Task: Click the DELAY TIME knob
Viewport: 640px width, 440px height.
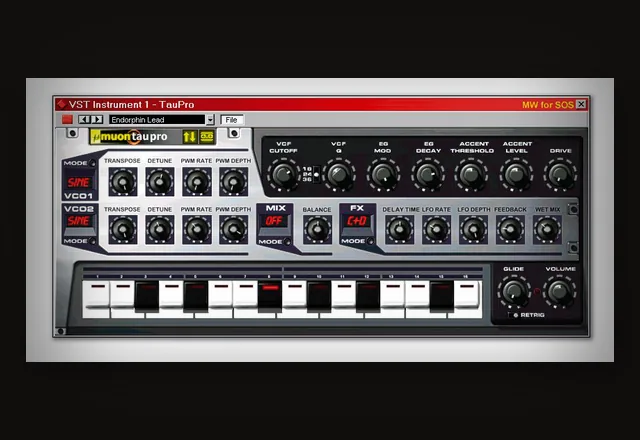Action: click(x=400, y=229)
